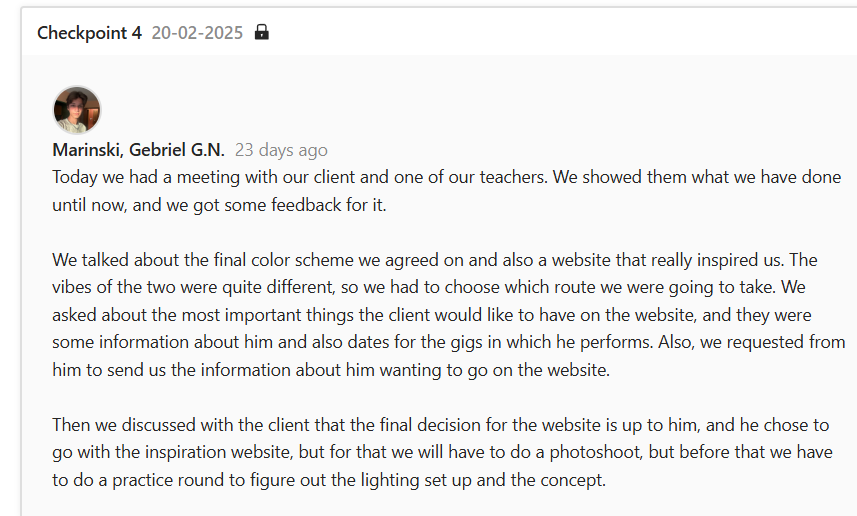
Task: Click the lock icon beside Checkpoint 4
Action: point(262,32)
